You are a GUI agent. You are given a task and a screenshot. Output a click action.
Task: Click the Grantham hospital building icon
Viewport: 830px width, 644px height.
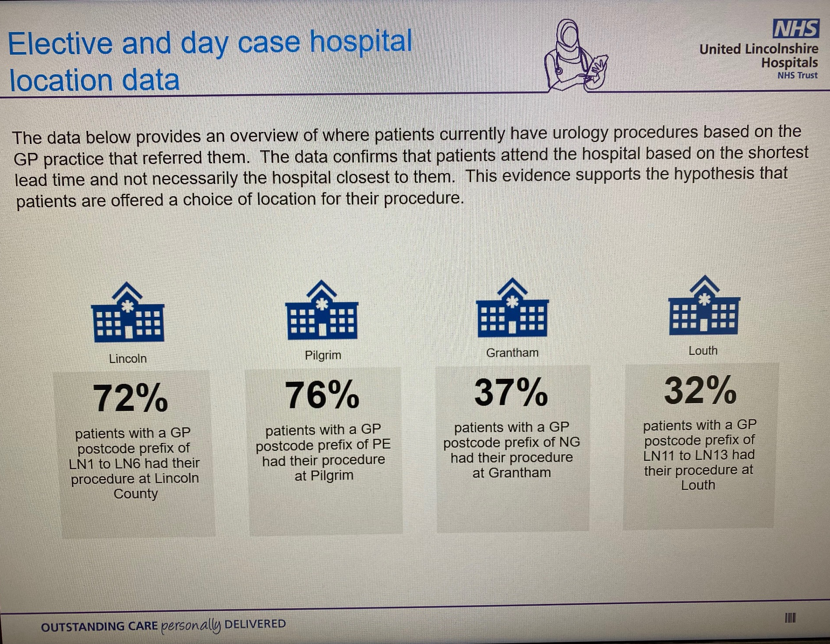click(x=512, y=308)
